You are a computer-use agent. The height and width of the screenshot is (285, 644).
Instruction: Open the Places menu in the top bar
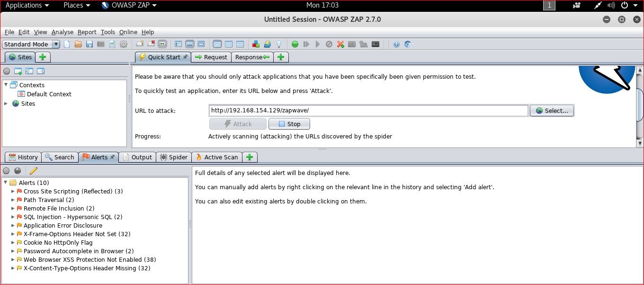[77, 5]
